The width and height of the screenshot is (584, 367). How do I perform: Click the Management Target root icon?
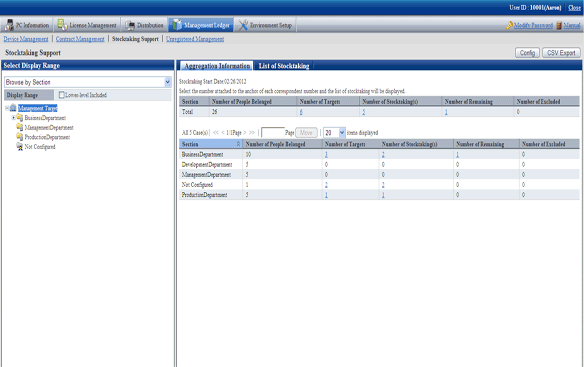click(13, 108)
